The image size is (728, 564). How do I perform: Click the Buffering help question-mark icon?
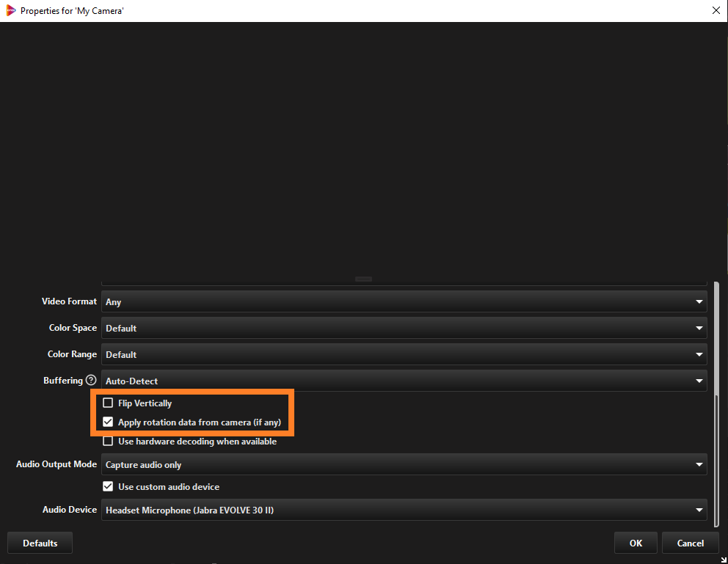coord(91,381)
